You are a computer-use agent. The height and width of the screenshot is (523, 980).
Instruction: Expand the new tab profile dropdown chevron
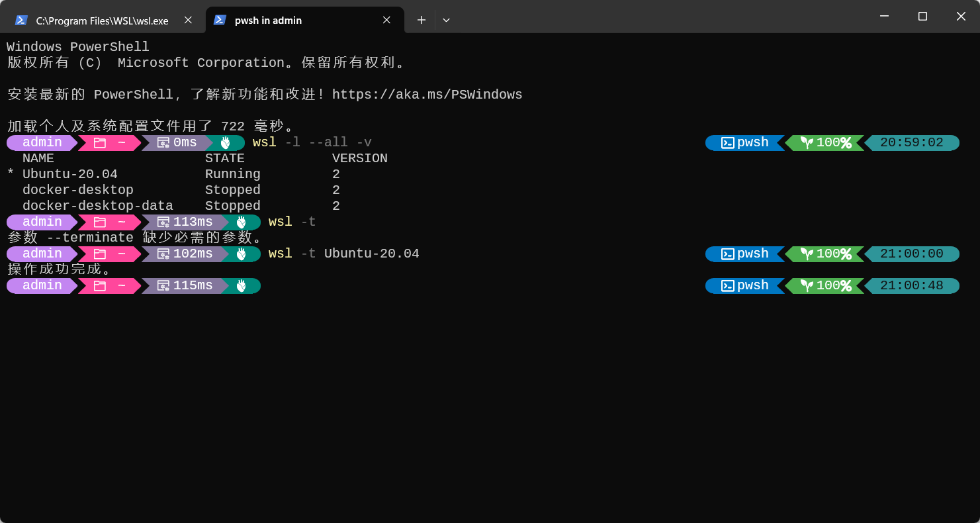[446, 21]
